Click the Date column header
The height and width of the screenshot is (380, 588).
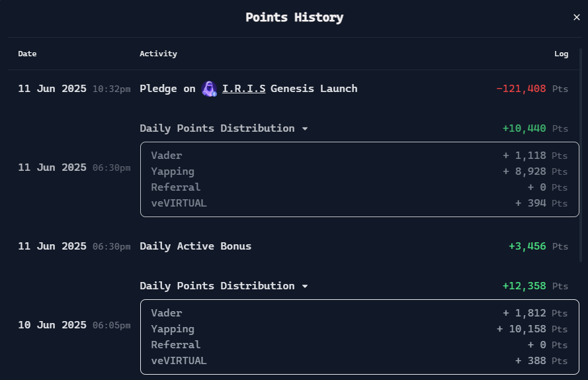27,54
